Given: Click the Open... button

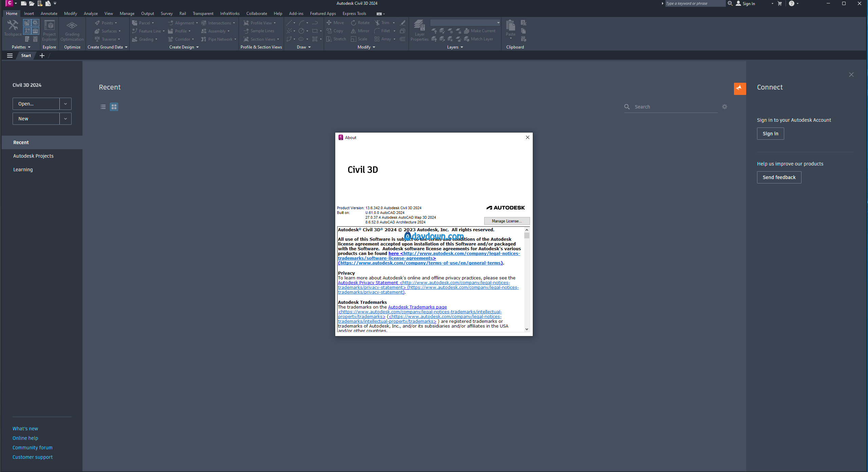Looking at the screenshot, I should pyautogui.click(x=36, y=104).
